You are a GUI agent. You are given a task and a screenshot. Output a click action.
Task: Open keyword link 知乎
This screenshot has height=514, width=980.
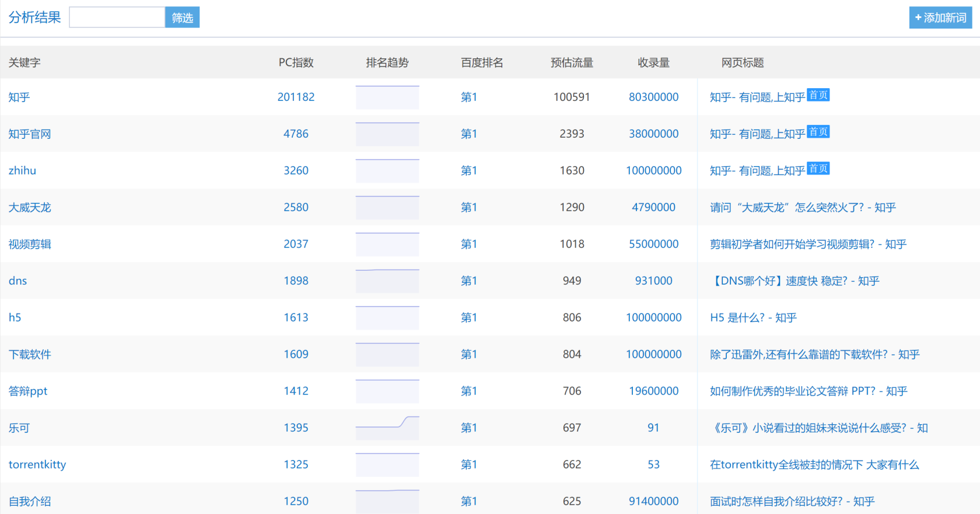19,97
